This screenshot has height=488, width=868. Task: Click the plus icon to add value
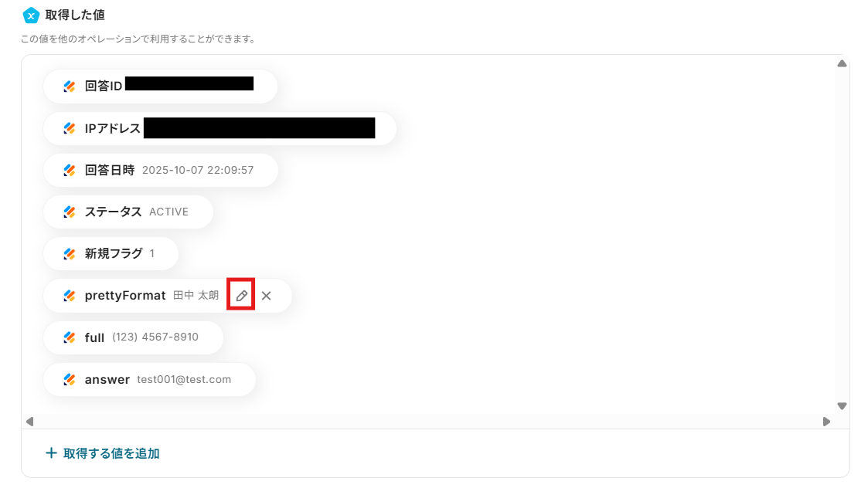coord(51,453)
